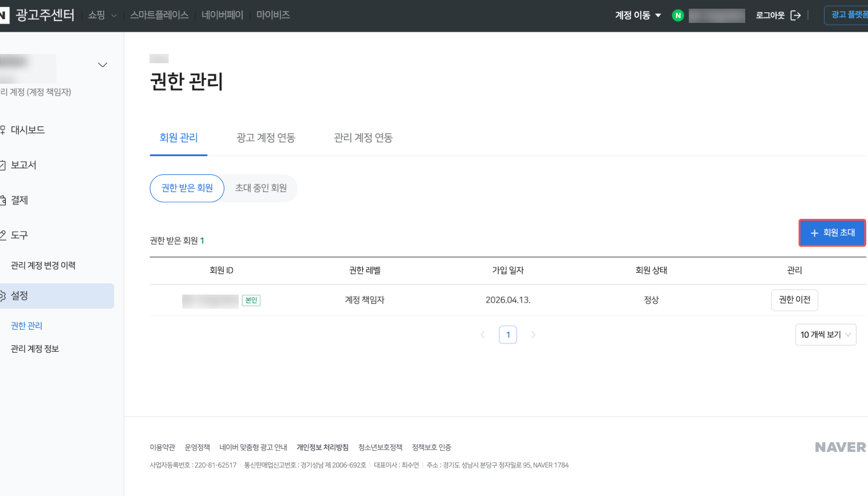Open the 계정 이동 dropdown

pos(638,15)
